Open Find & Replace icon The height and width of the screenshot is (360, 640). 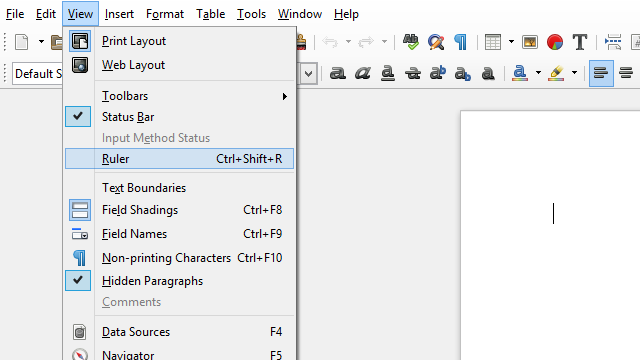coord(436,42)
